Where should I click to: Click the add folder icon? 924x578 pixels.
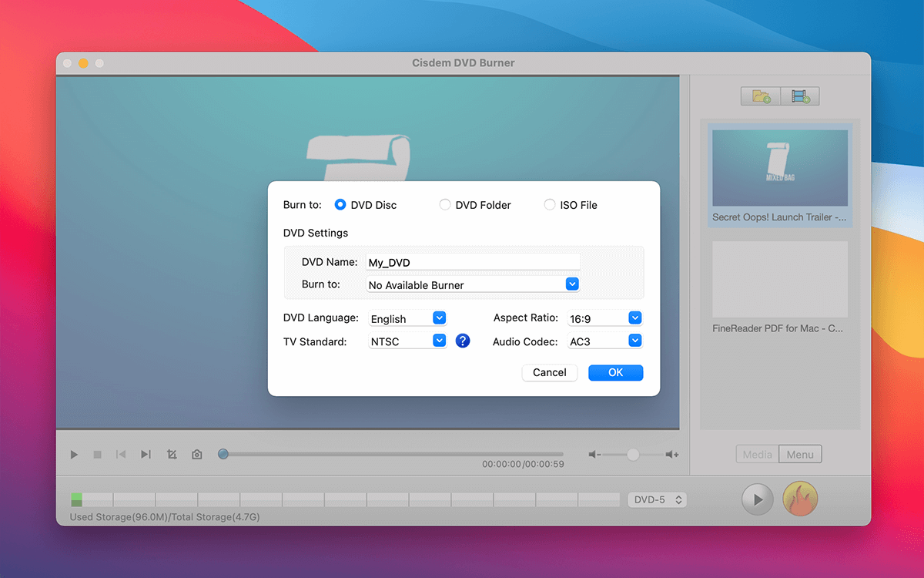(761, 96)
